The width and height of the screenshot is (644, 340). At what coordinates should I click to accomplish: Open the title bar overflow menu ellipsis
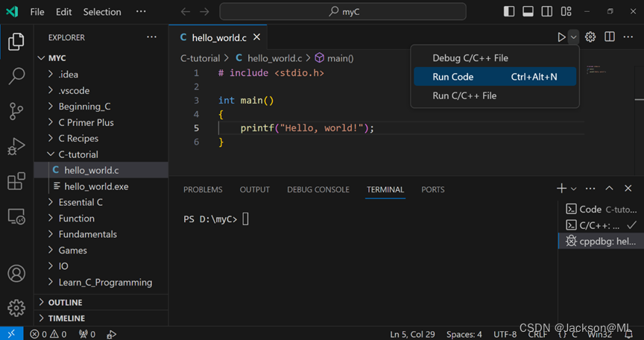[x=141, y=11]
